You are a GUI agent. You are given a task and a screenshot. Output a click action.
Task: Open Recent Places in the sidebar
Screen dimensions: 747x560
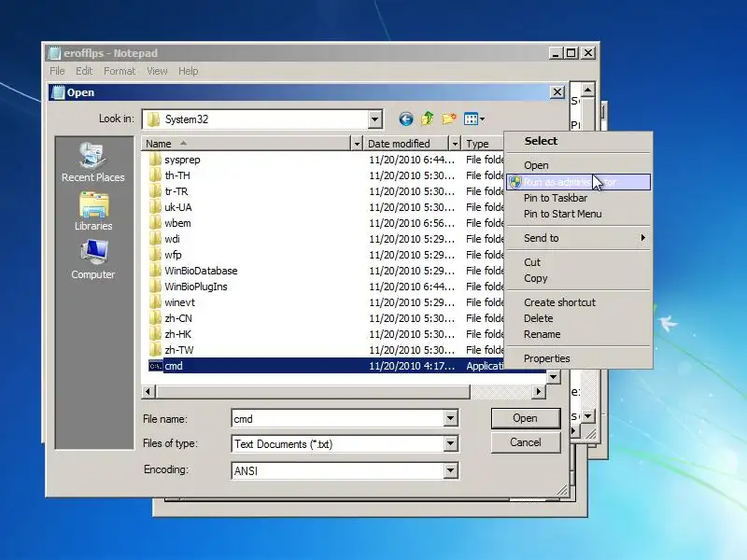[x=92, y=162]
